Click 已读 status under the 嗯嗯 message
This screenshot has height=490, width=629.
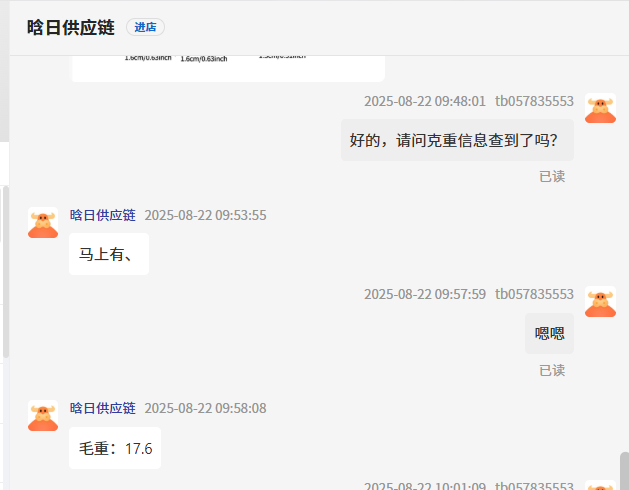click(552, 370)
